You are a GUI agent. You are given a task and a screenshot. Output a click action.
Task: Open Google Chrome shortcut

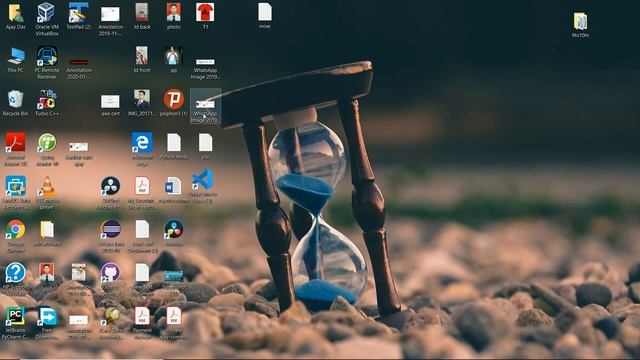16,236
